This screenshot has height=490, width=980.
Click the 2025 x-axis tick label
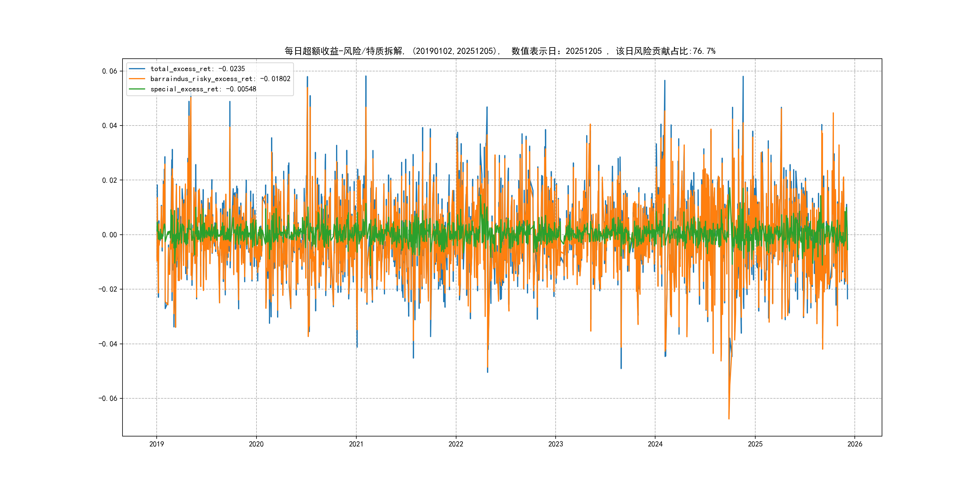(x=755, y=444)
